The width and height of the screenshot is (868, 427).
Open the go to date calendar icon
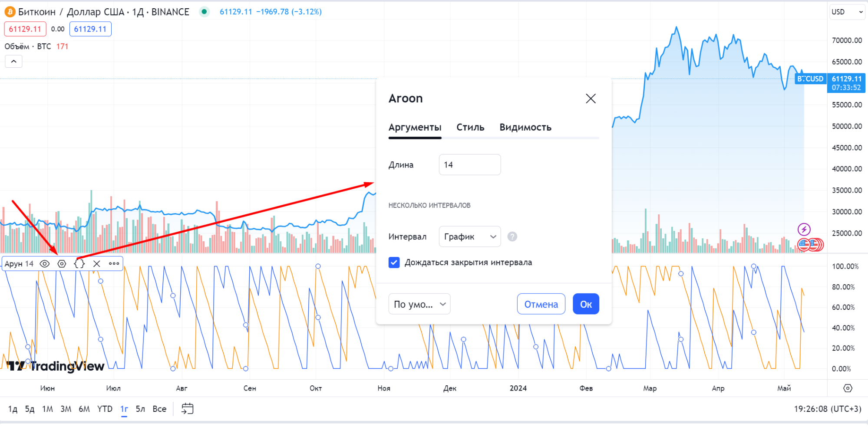(187, 409)
